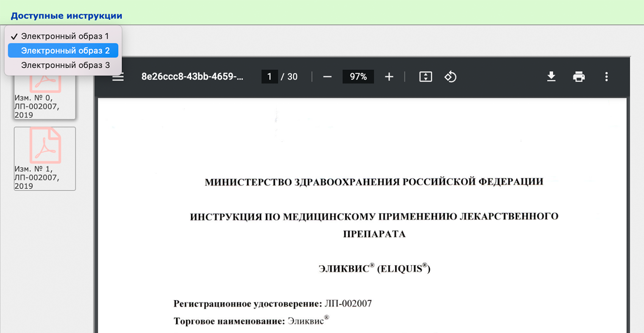This screenshot has height=333, width=644.
Task: Open PDF viewer sidebar hamburger menu
Action: [118, 77]
